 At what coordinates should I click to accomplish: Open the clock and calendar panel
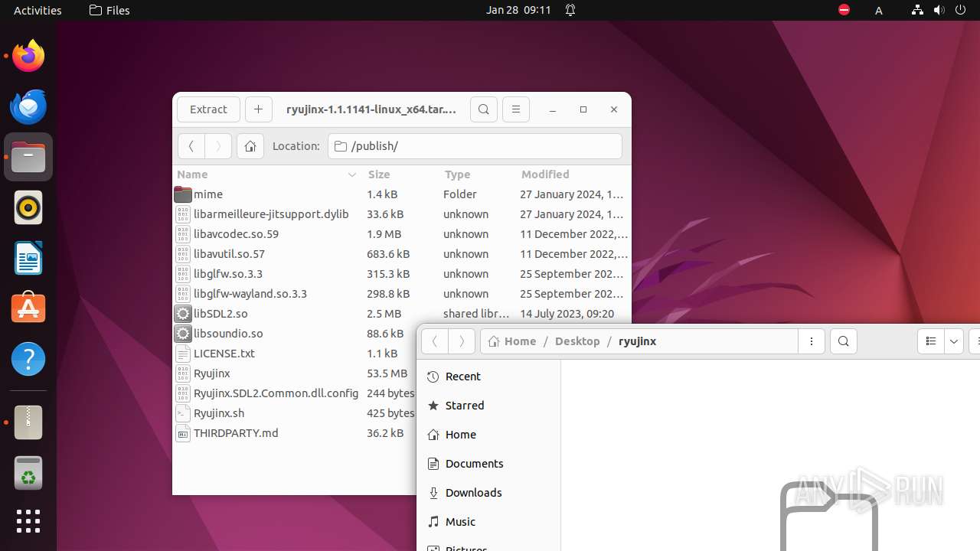(518, 10)
